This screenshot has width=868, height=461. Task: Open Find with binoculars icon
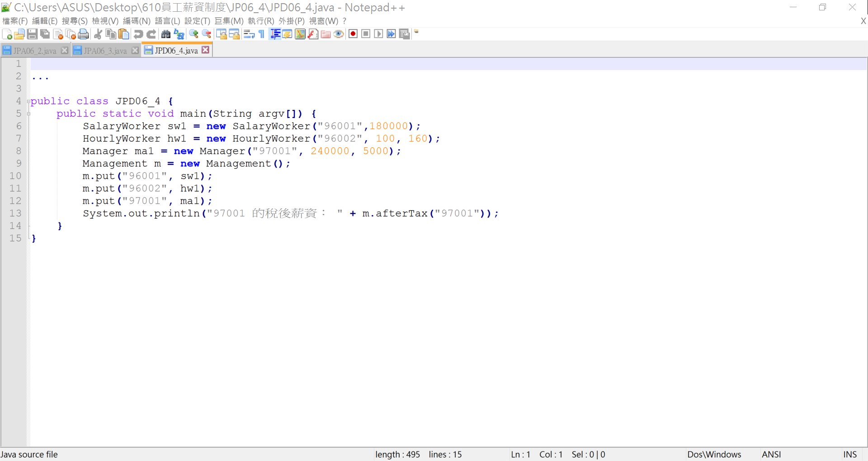166,34
